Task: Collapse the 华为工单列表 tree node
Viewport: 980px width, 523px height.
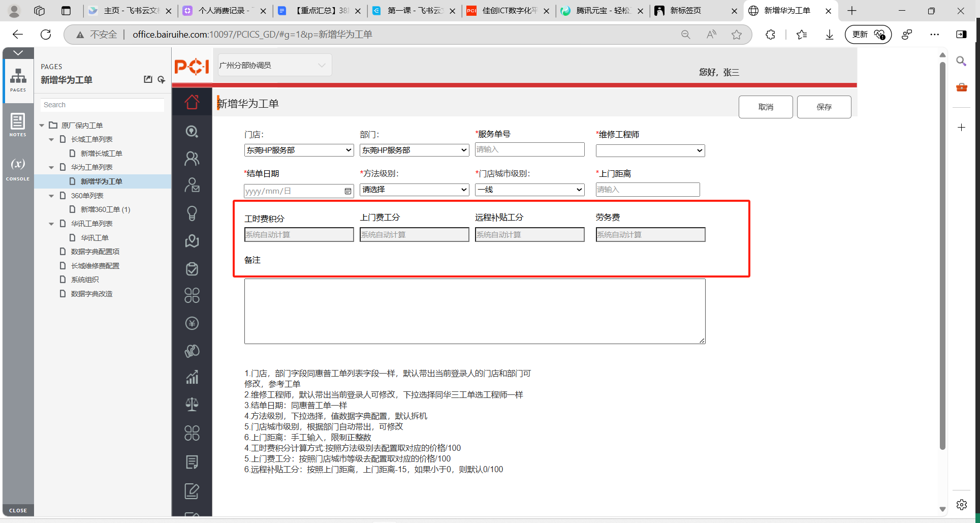Action: point(51,167)
